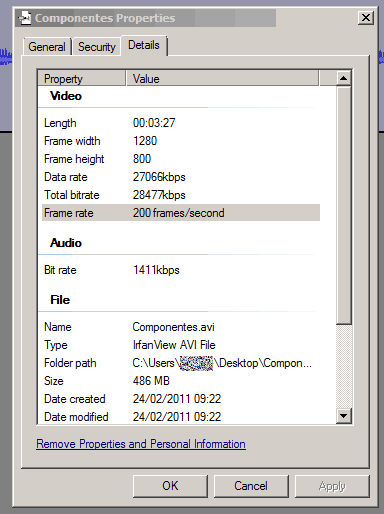
Task: Switch to the General tab
Action: (x=47, y=47)
